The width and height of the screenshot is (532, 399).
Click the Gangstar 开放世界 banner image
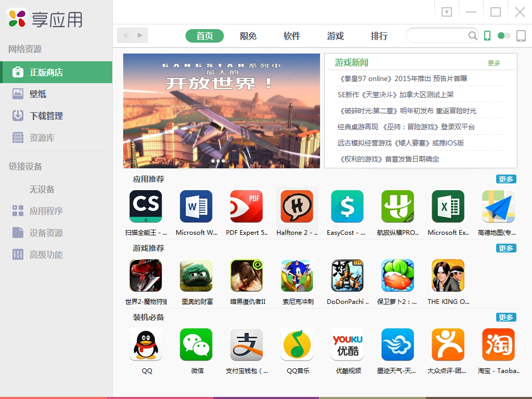(x=221, y=111)
